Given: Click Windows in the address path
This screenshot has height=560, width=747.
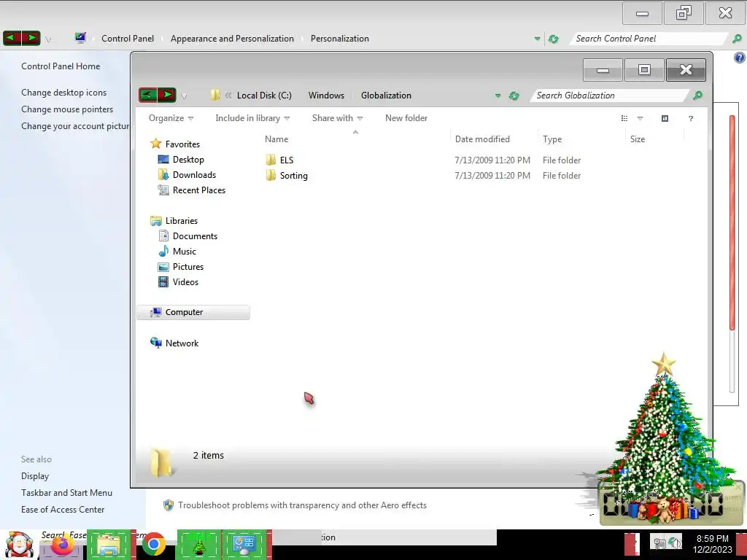Looking at the screenshot, I should click(x=326, y=96).
